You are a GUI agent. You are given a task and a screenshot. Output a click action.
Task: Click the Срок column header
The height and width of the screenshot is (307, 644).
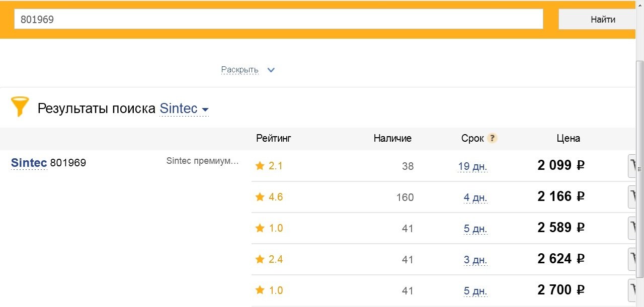[x=472, y=138]
